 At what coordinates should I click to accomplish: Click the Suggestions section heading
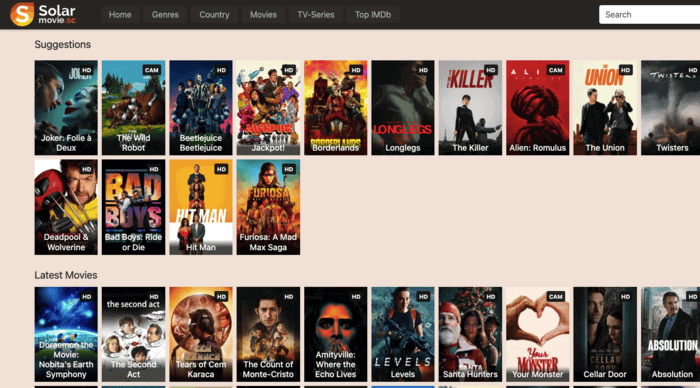click(x=62, y=44)
